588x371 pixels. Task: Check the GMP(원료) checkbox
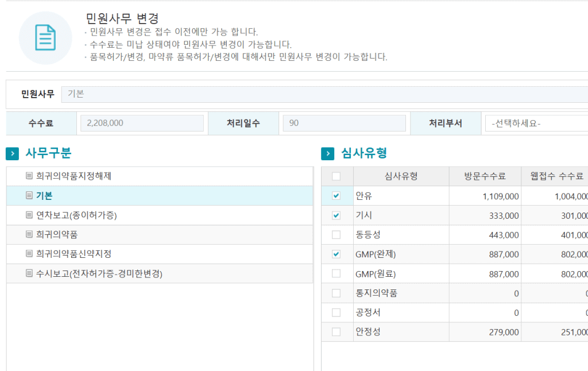[336, 274]
